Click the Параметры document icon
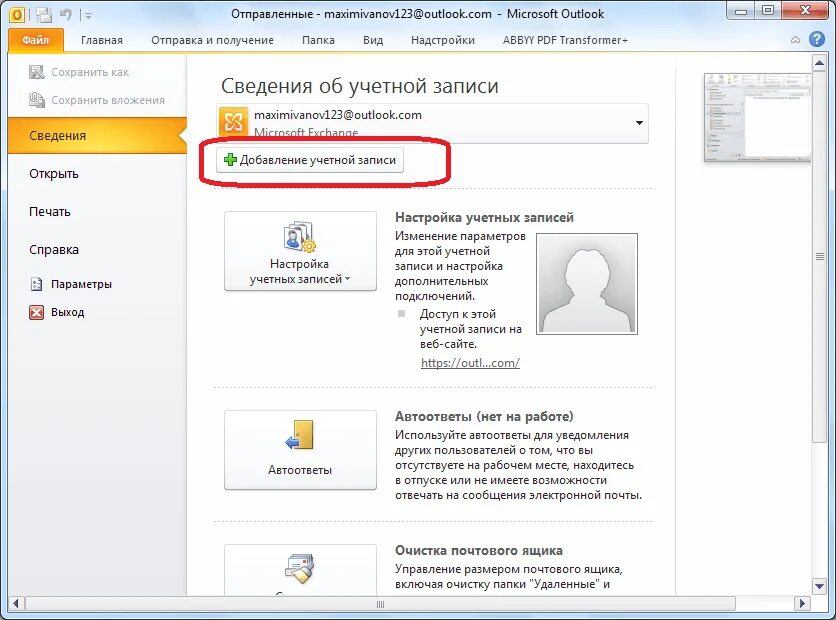This screenshot has height=620, width=836. [x=36, y=284]
